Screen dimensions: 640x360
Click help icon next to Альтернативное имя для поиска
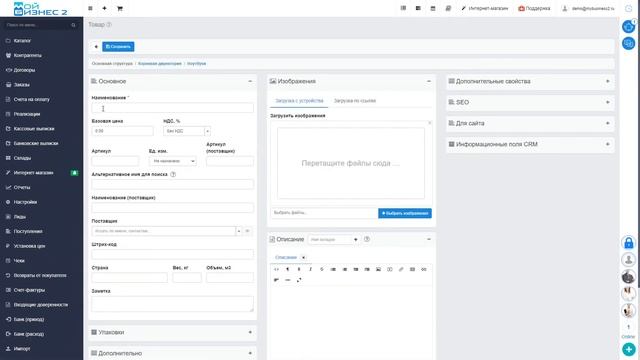point(173,174)
